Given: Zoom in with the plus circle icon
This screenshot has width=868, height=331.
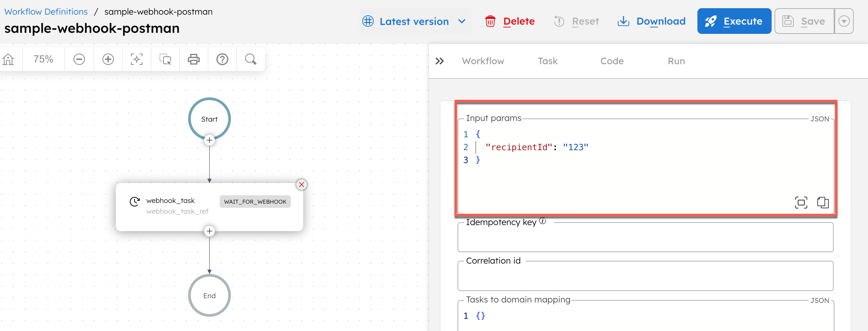Looking at the screenshot, I should (108, 59).
